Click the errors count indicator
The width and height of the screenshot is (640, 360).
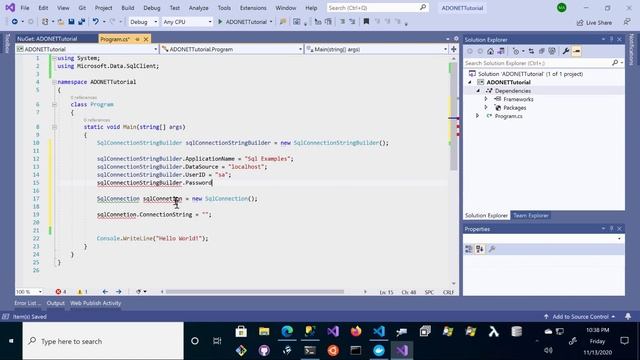(61, 291)
